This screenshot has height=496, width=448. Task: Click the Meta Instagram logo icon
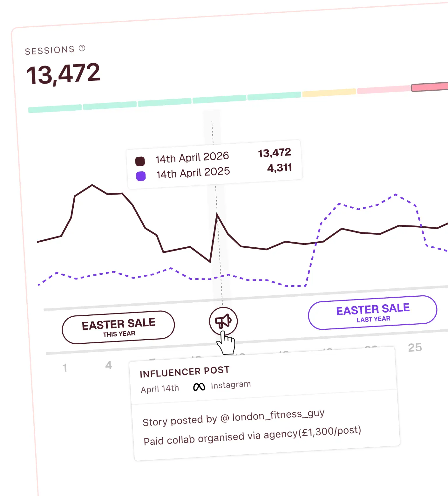(199, 387)
